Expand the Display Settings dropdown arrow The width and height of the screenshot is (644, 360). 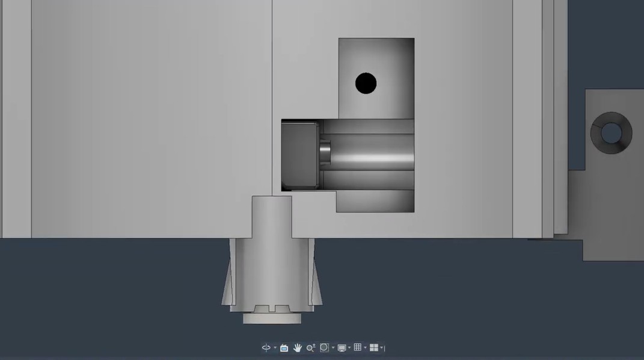[x=349, y=348]
